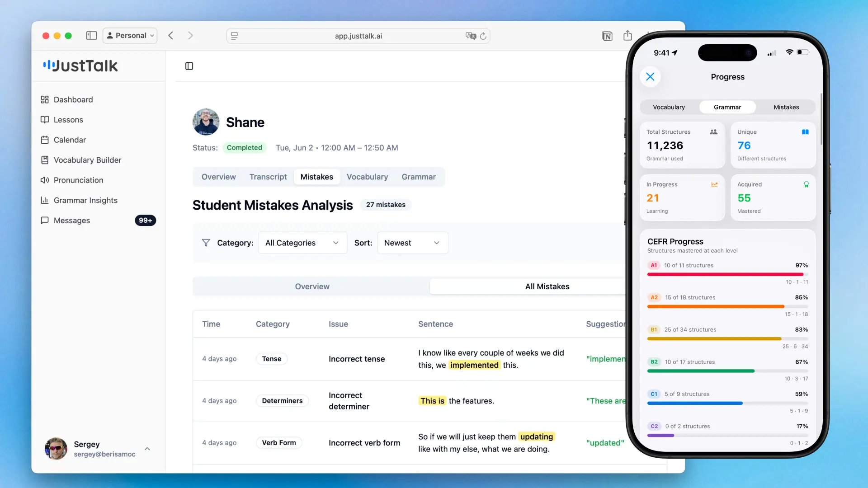Click the Total Structures people icon
The width and height of the screenshot is (868, 488).
coord(714,132)
